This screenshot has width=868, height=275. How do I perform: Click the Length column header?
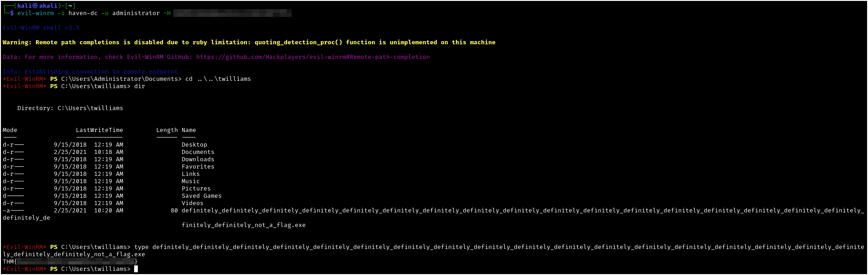point(167,130)
